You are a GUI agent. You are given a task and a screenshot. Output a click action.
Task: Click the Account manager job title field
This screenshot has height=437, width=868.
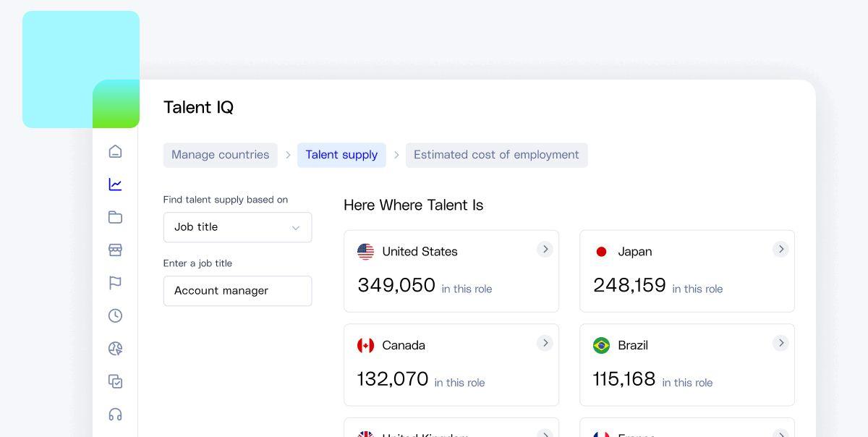[x=237, y=291]
